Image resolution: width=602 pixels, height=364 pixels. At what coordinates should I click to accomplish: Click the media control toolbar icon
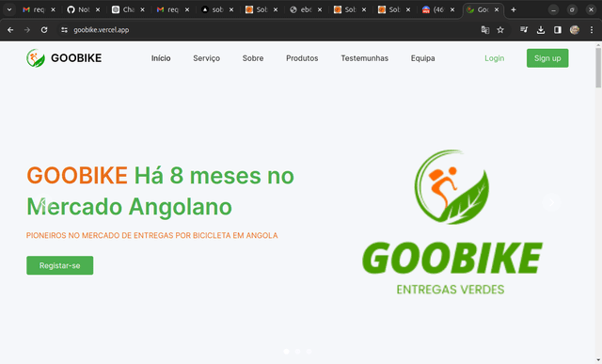(x=524, y=30)
